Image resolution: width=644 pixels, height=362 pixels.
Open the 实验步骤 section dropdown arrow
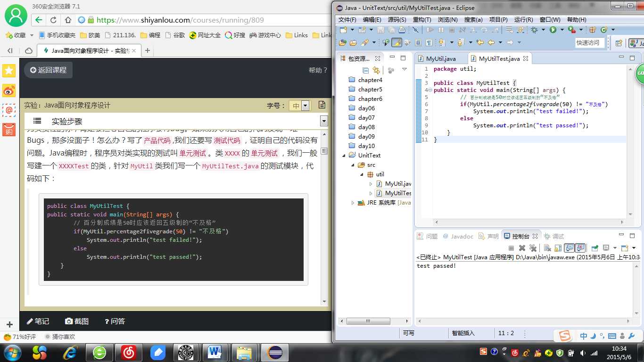pos(324,121)
